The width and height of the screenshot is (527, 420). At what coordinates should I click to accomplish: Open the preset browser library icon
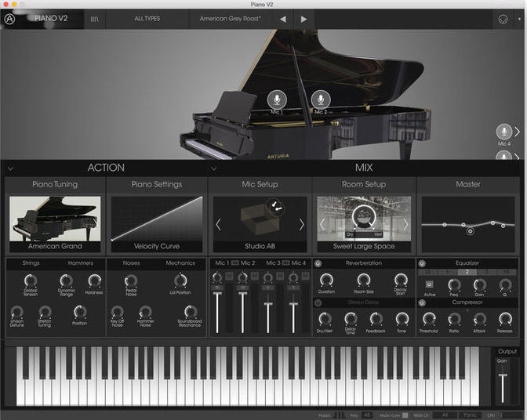click(x=94, y=19)
